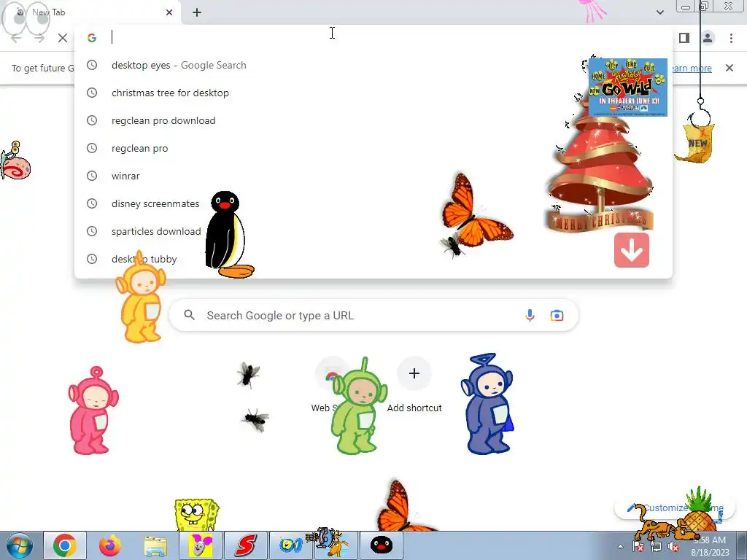Select the New Tab tab

(x=90, y=12)
